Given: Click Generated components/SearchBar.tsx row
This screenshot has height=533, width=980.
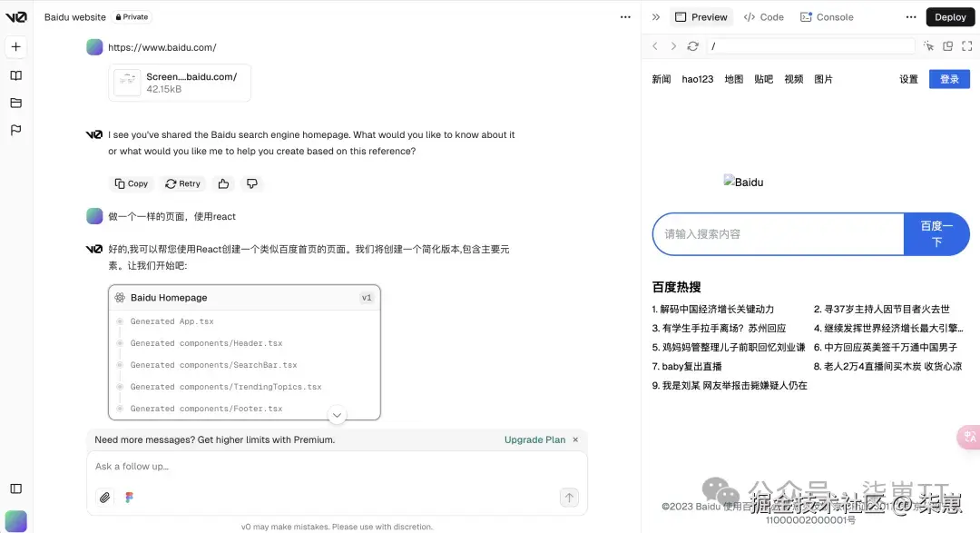Looking at the screenshot, I should (214, 365).
